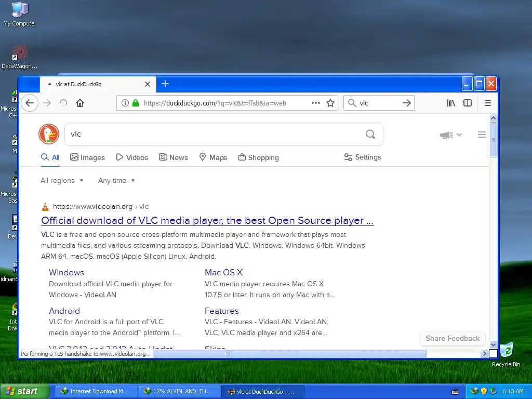This screenshot has height=399, width=532.
Task: Open the Firefox hamburger menu
Action: 488,103
